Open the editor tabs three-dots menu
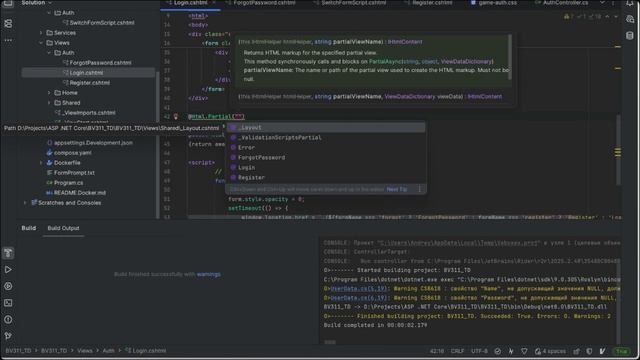The height and width of the screenshot is (360, 640). [x=613, y=3]
